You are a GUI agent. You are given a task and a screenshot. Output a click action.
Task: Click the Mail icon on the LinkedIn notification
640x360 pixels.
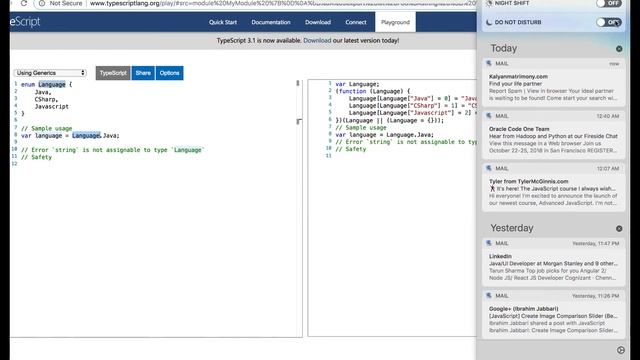pos(489,243)
